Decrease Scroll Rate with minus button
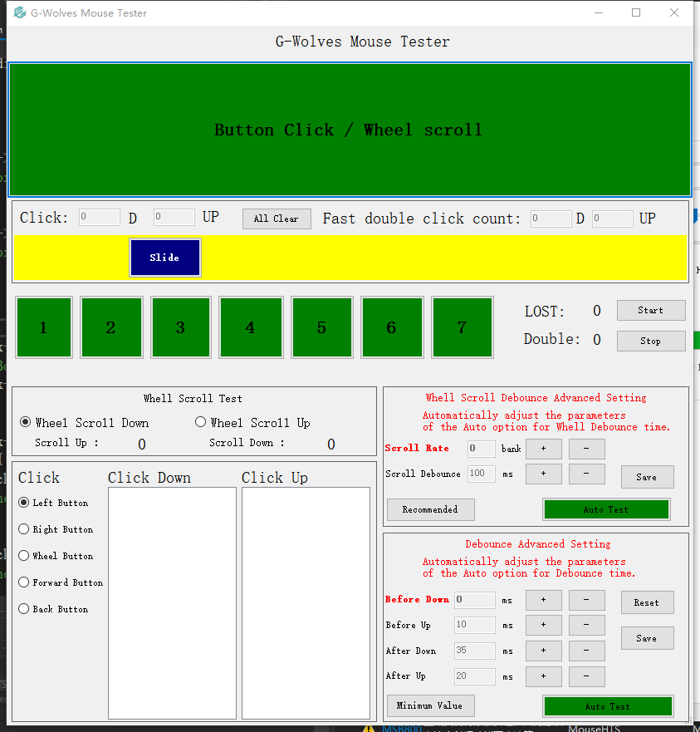This screenshot has height=732, width=700. click(586, 449)
